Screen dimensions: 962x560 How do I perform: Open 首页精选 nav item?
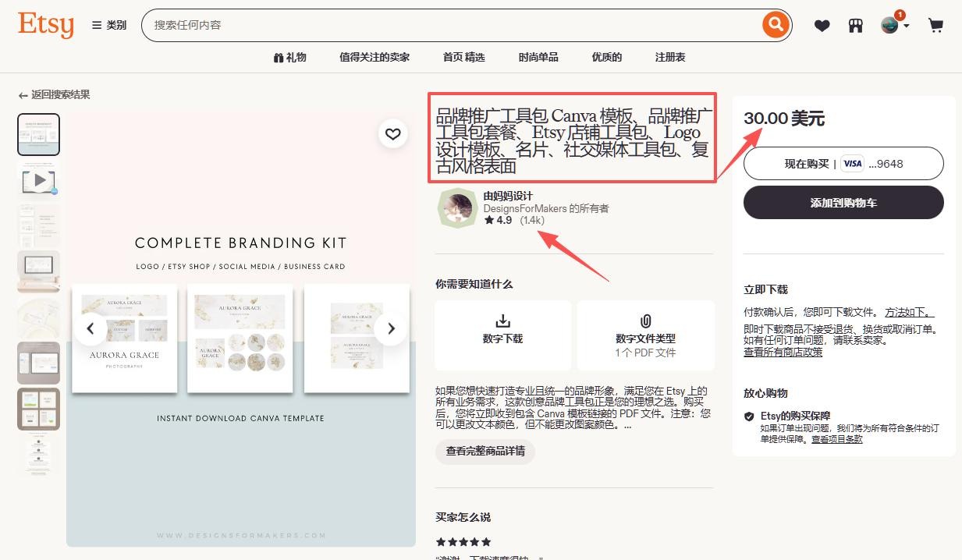463,57
